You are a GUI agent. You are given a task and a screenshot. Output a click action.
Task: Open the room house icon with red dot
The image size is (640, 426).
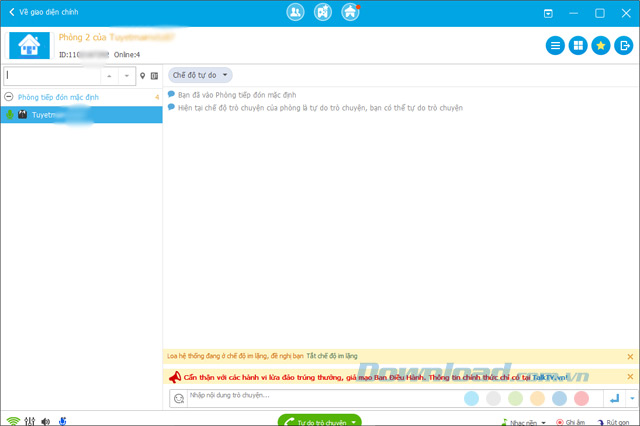pyautogui.click(x=350, y=12)
